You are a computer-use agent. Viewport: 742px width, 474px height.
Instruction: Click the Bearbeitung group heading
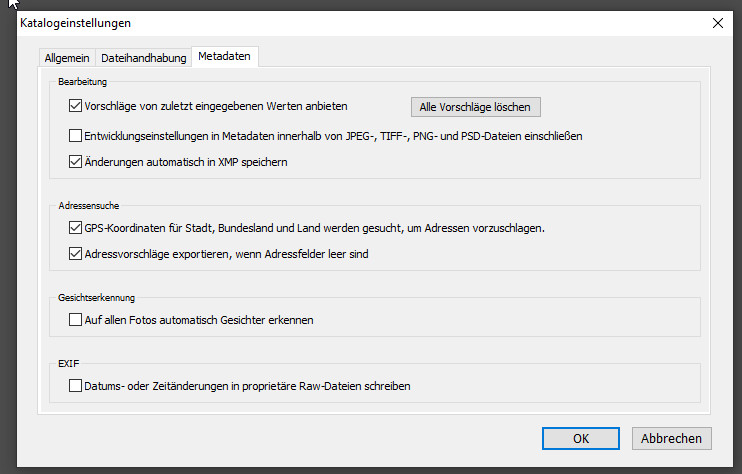(83, 81)
